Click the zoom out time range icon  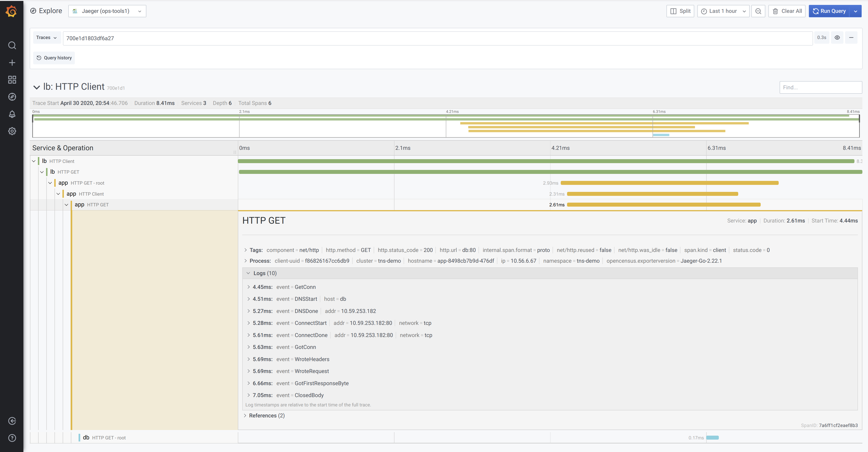(x=758, y=11)
